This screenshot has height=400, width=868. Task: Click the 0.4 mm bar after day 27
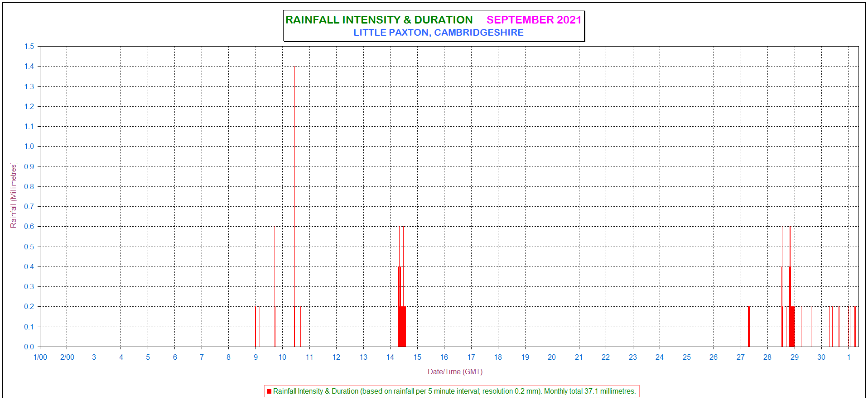[750, 307]
